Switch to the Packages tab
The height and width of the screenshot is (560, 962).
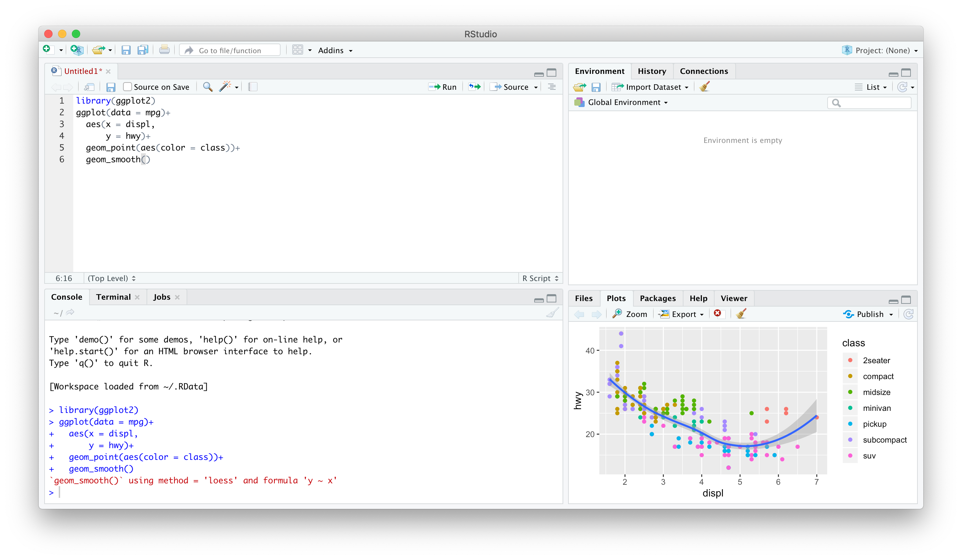pos(657,298)
